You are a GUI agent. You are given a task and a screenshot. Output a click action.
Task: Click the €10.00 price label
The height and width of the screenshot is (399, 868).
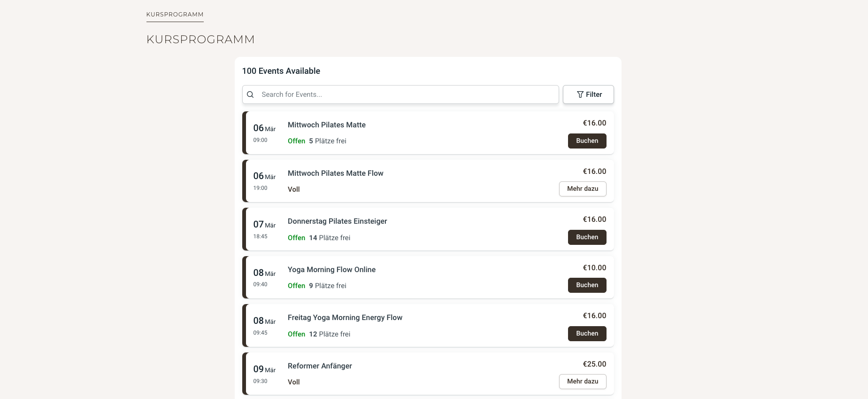(x=594, y=268)
